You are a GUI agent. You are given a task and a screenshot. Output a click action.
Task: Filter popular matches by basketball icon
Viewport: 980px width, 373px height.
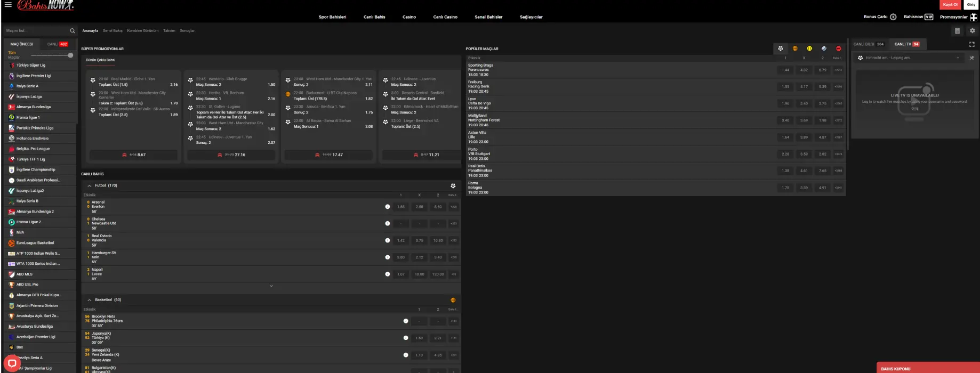click(795, 48)
